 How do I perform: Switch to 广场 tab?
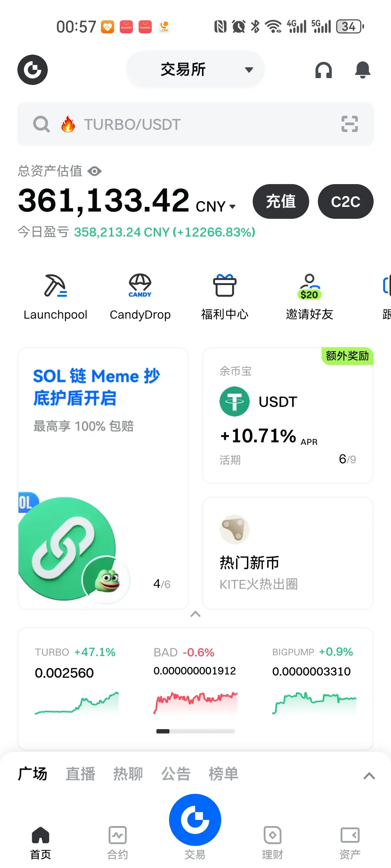[33, 774]
